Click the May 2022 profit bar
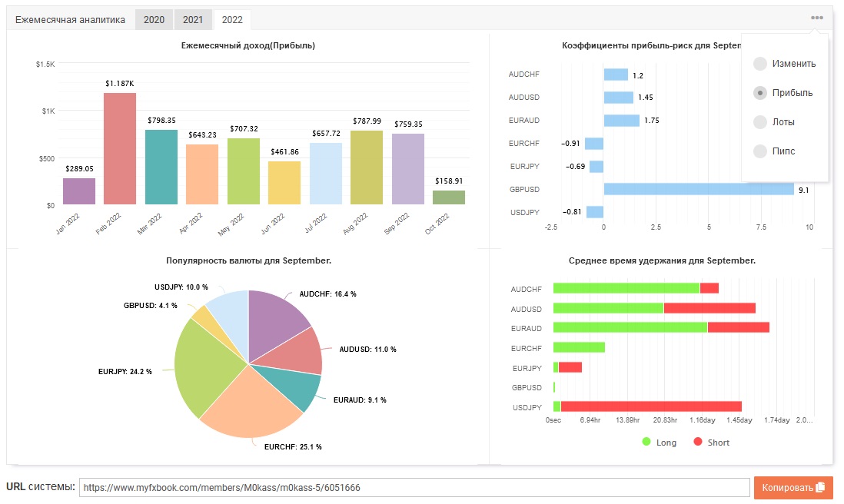The width and height of the screenshot is (844, 504). [x=244, y=171]
